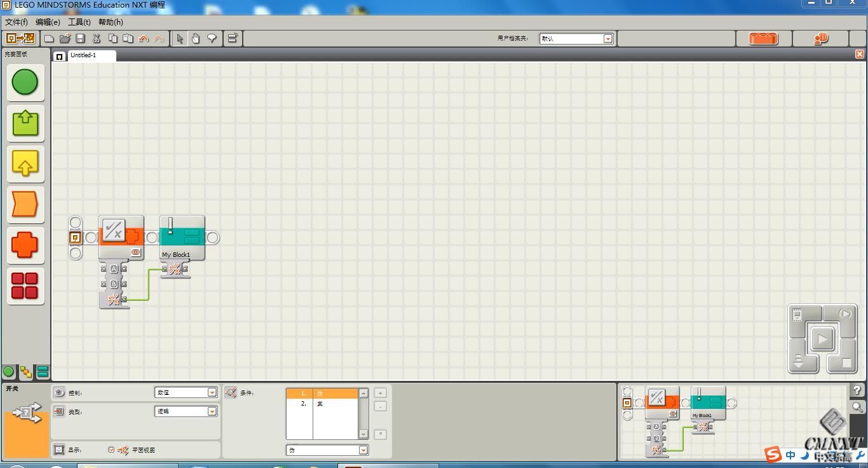Click the stop program button

(845, 363)
